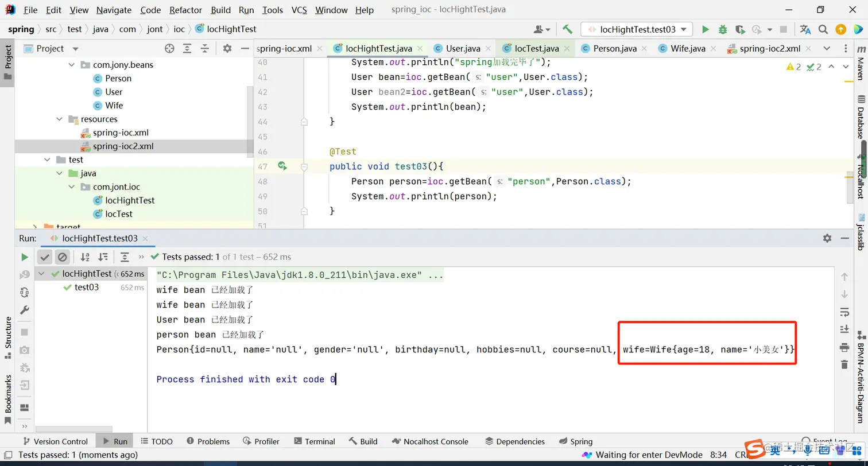Toggle show ignored tests filter
The image size is (868, 466).
(x=62, y=257)
